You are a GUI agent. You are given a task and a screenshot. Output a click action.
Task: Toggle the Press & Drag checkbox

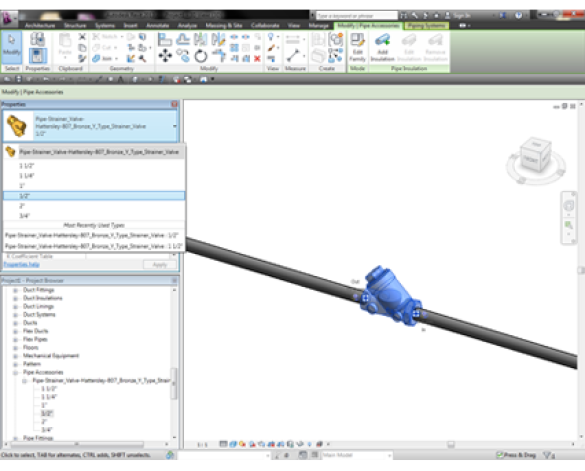click(500, 455)
